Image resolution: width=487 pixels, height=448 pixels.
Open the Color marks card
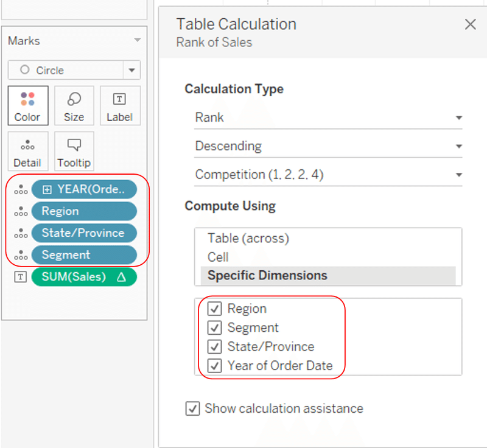pos(27,105)
